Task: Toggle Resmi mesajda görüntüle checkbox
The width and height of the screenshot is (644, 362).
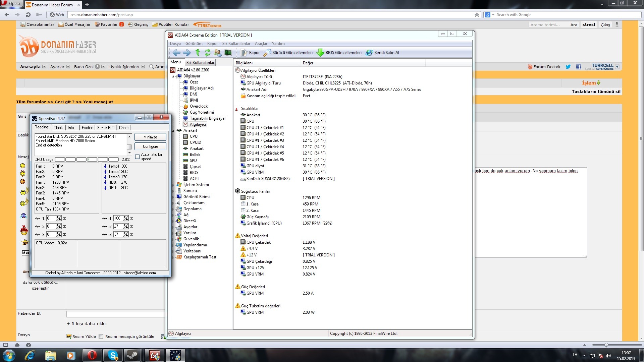Action: (101, 337)
